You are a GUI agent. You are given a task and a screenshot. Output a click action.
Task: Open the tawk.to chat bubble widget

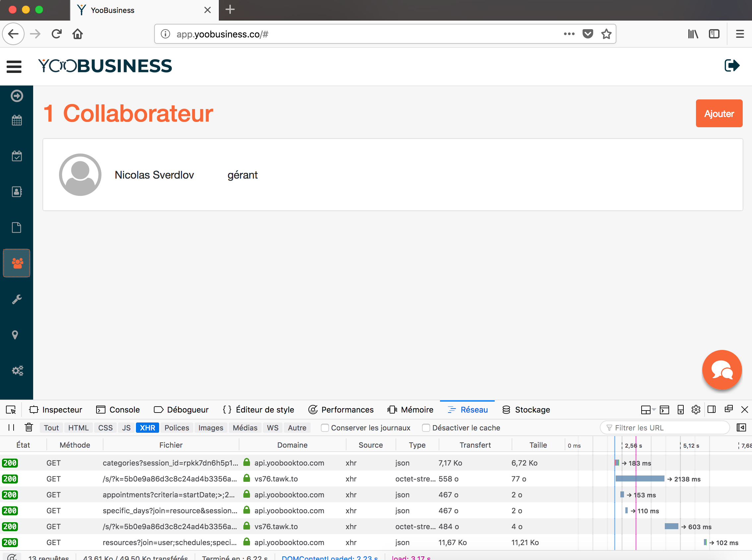(722, 370)
